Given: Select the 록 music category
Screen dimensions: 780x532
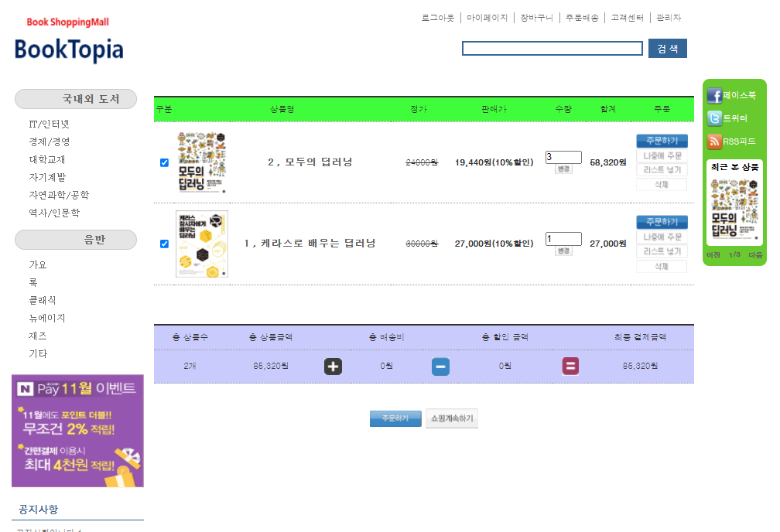Looking at the screenshot, I should 32,282.
